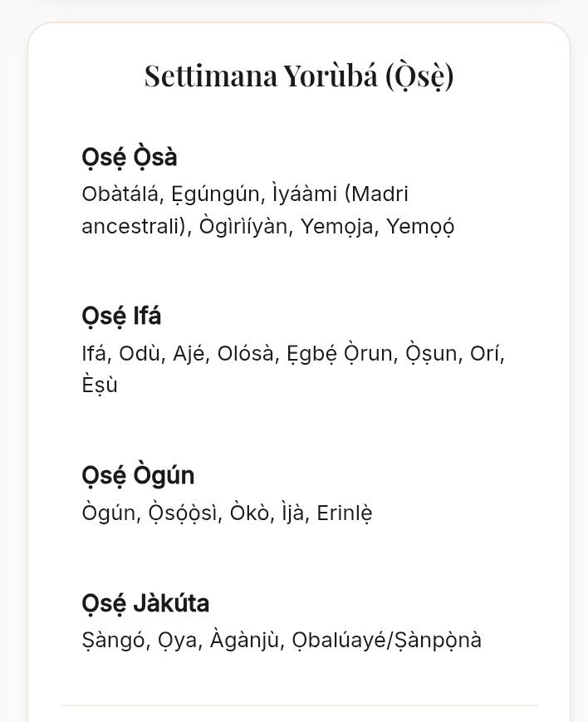Click the word Ṣàngó
This screenshot has height=722, width=588.
click(x=113, y=641)
